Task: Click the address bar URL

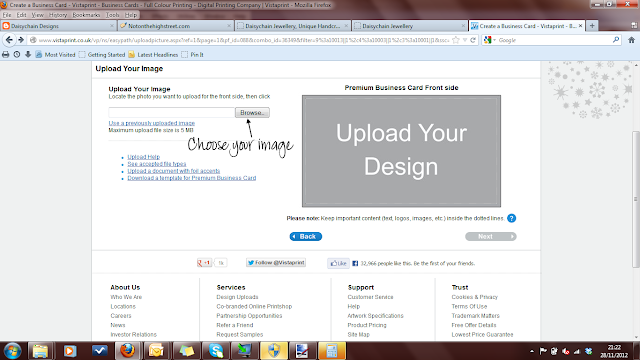Action: coord(244,40)
